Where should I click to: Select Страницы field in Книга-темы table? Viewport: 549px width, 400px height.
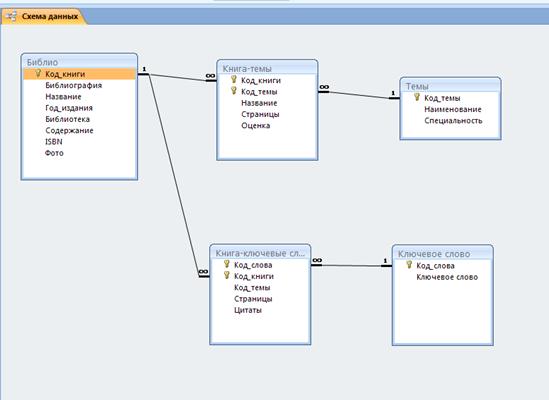[x=260, y=114]
